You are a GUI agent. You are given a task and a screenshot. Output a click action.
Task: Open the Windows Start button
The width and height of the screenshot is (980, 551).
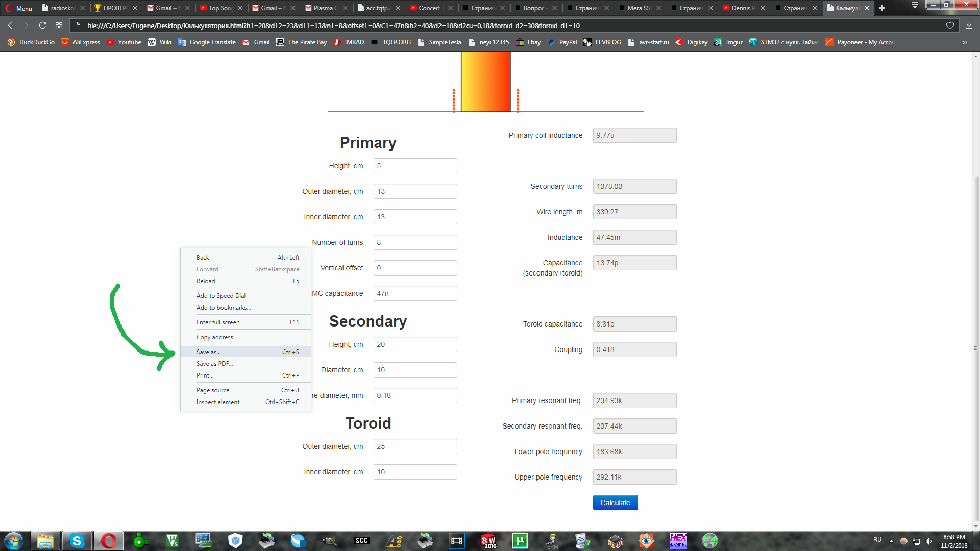14,541
